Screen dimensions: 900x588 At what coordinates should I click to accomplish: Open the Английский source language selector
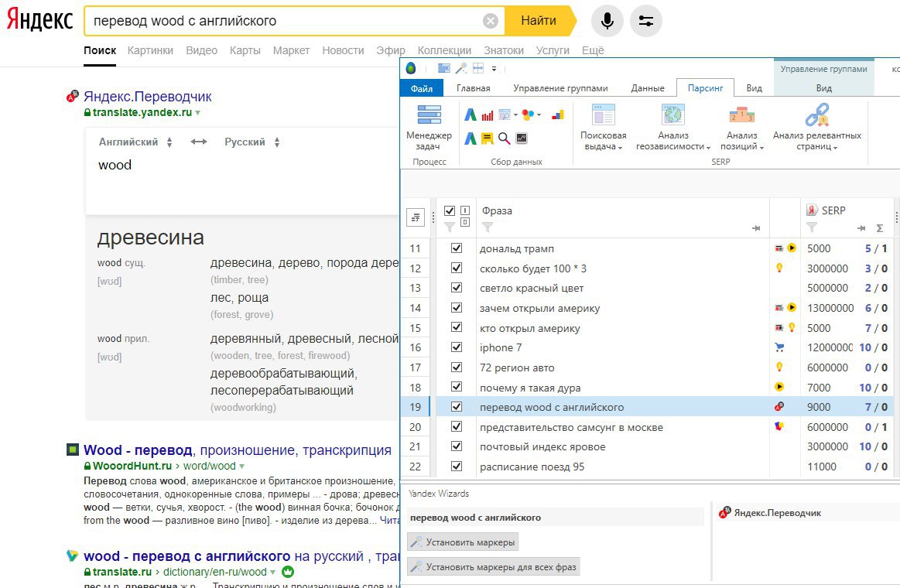point(135,142)
